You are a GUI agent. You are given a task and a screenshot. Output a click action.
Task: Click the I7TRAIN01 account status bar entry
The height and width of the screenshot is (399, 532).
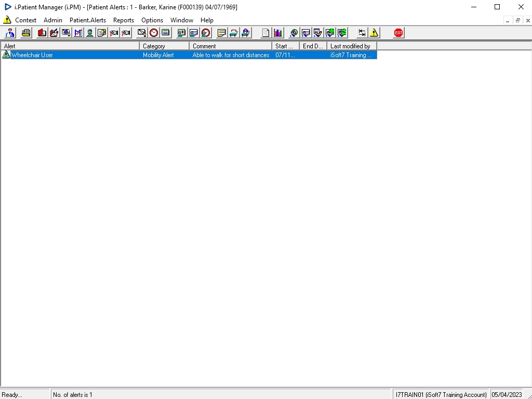tap(441, 395)
